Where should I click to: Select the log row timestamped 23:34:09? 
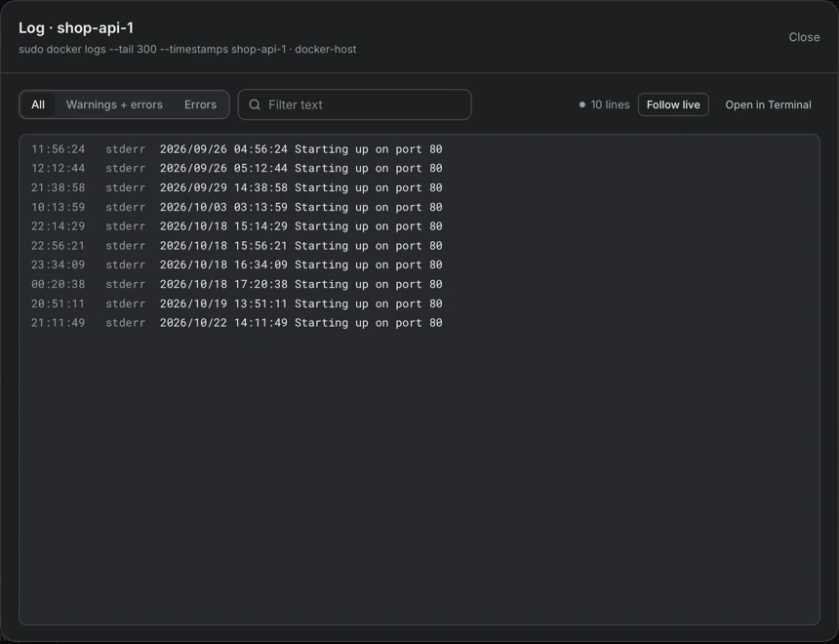[419, 264]
